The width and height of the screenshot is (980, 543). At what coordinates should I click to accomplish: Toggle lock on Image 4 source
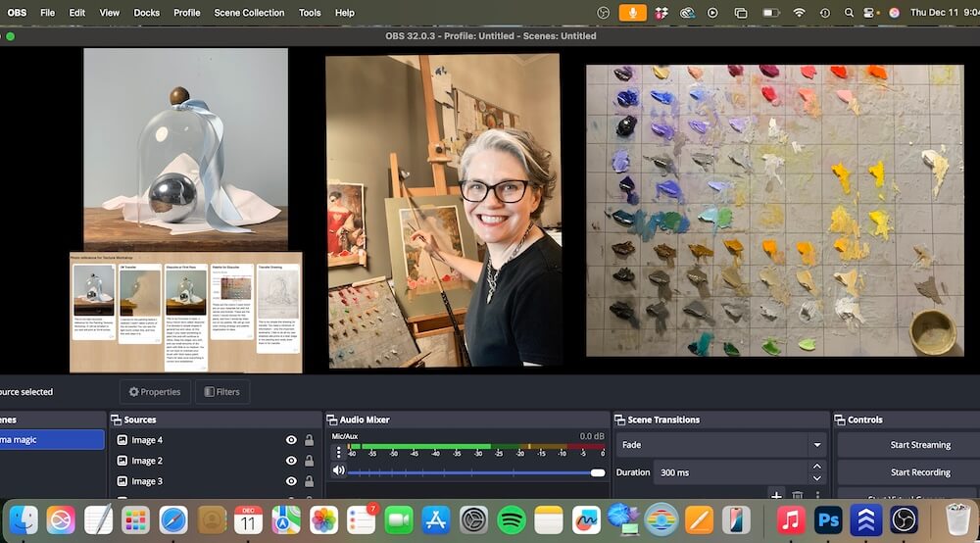pos(310,440)
